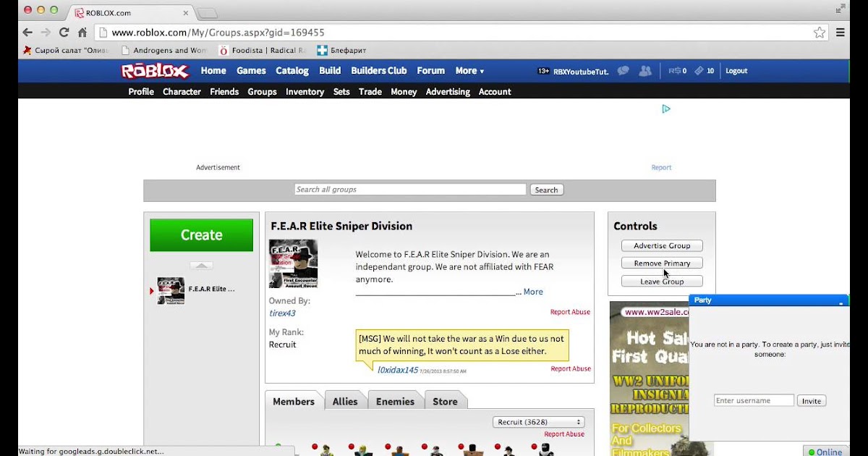Open Character in the sub-navigation
Screen dimensions: 868x456
point(182,92)
